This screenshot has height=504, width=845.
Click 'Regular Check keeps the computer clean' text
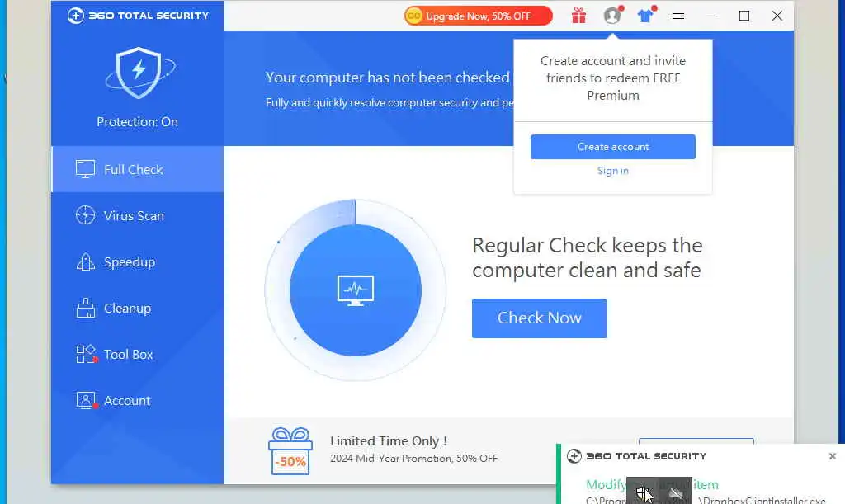[588, 257]
